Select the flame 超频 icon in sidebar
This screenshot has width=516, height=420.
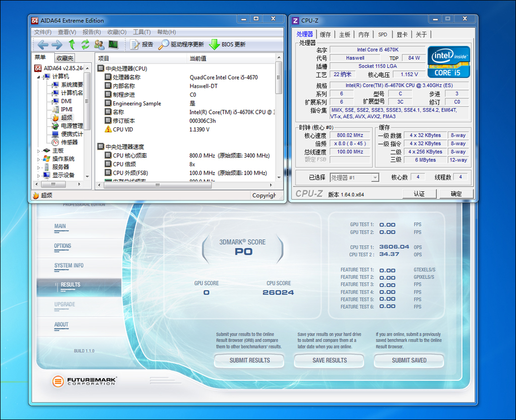click(56, 117)
